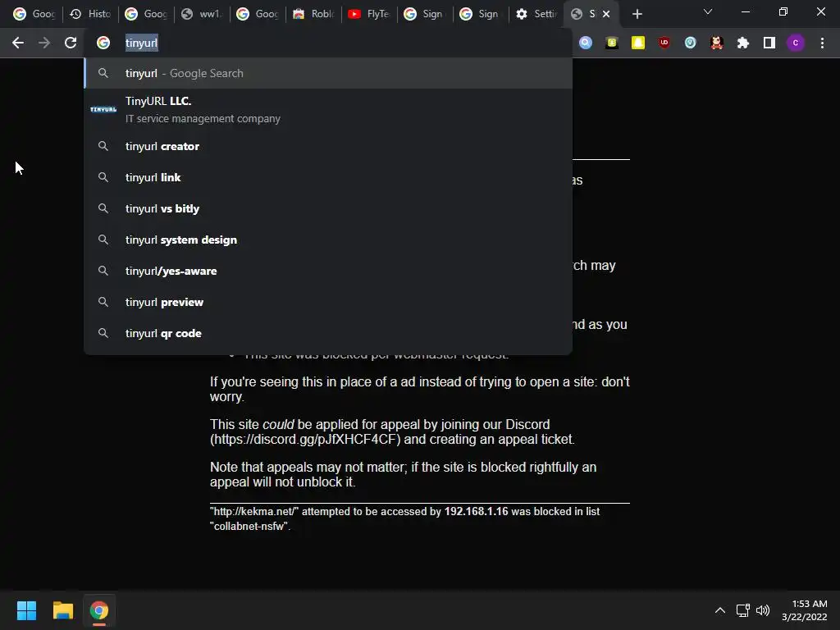This screenshot has width=840, height=630.
Task: Open the purple profile avatar
Action: tap(796, 43)
